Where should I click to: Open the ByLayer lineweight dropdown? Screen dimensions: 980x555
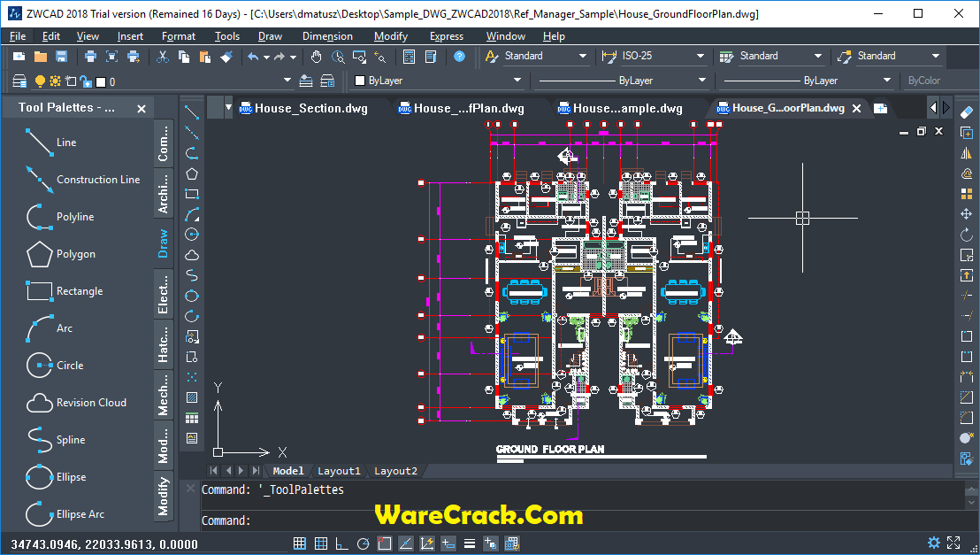(807, 81)
